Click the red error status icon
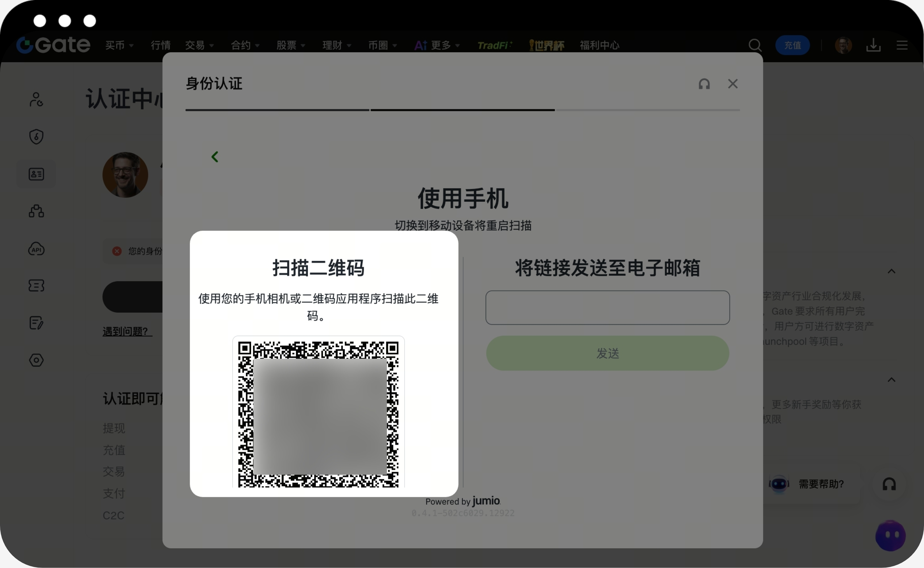 point(117,251)
